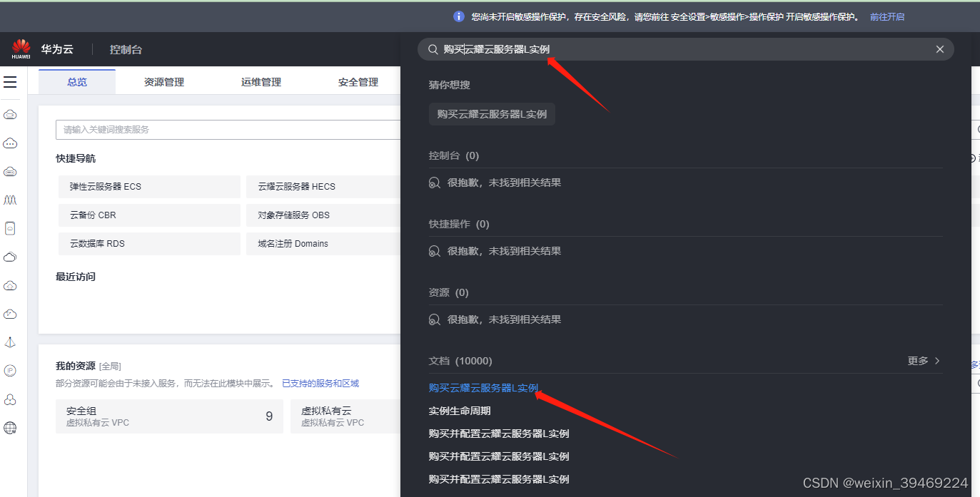Open the cloud server icon below hamburger menu
The width and height of the screenshot is (980, 497).
tap(10, 115)
